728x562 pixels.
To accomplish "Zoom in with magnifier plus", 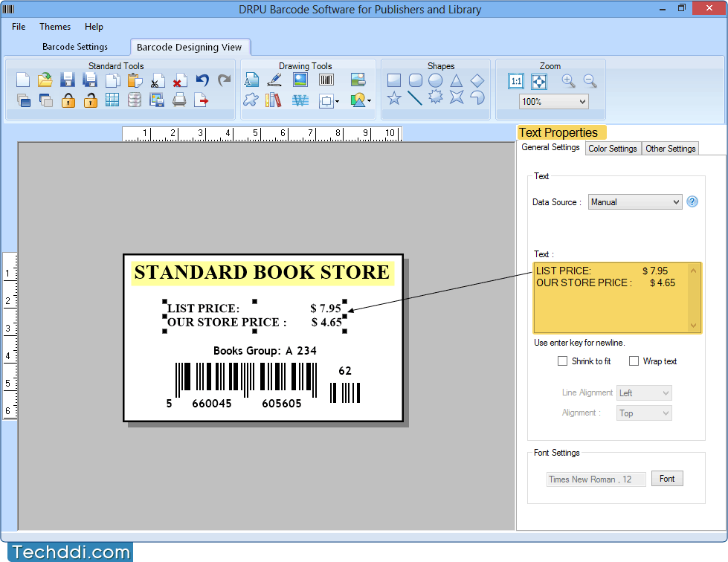I will coord(568,81).
